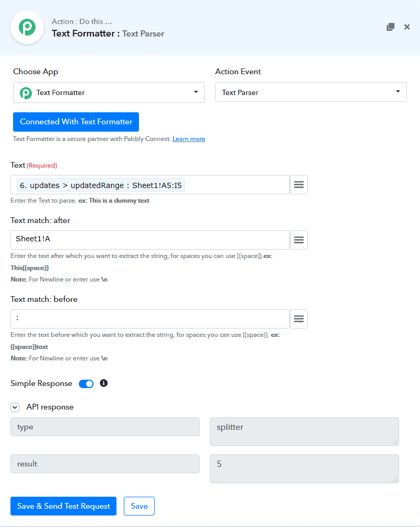Collapse the API response section

(15, 407)
